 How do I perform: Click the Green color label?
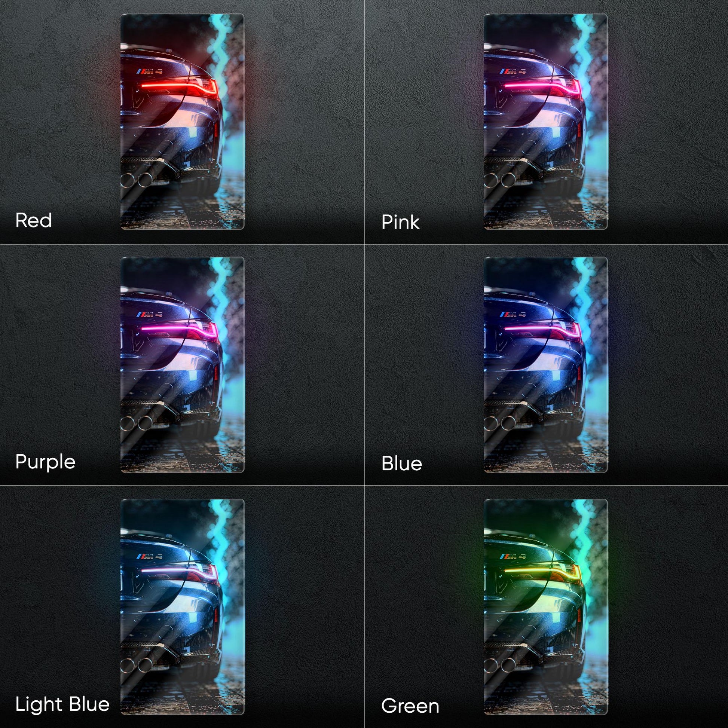pyautogui.click(x=410, y=706)
